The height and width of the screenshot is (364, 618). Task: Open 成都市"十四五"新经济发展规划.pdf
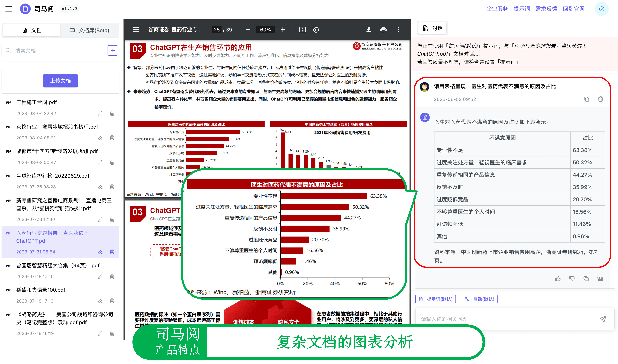tap(57, 151)
